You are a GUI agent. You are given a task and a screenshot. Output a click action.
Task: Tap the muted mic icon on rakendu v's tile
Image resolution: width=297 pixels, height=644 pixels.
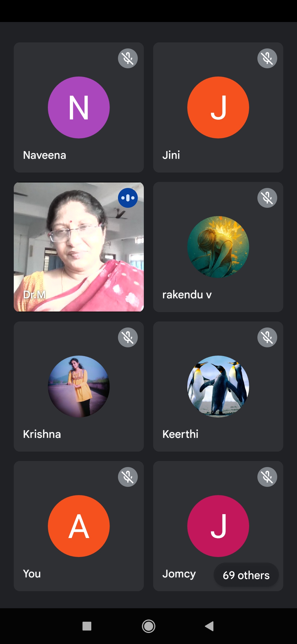267,198
